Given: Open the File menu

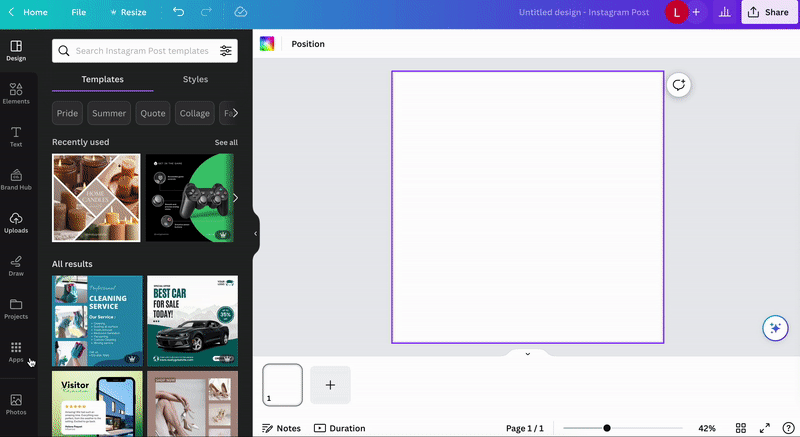Looking at the screenshot, I should (79, 12).
